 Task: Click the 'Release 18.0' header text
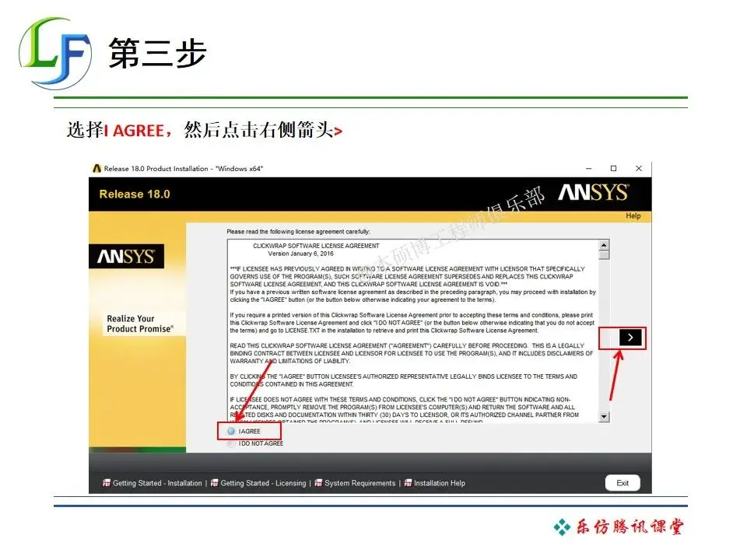coord(135,194)
